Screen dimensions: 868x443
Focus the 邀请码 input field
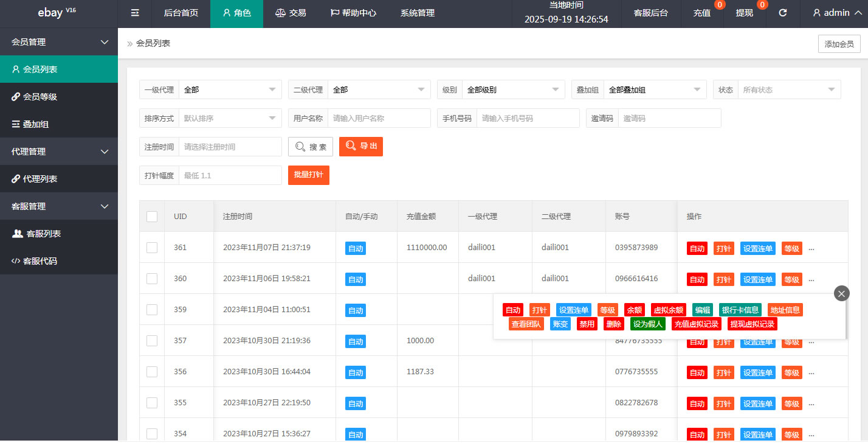pos(670,118)
